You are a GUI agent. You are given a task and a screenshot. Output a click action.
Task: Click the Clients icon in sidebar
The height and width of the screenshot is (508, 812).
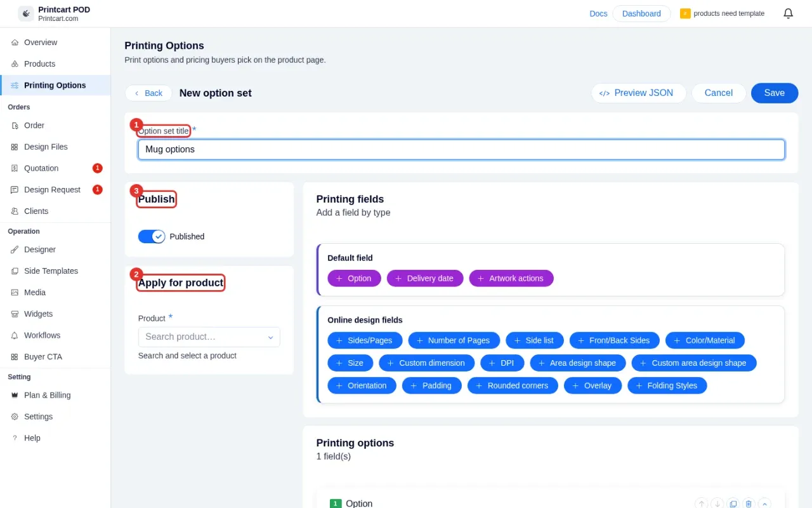(15, 211)
